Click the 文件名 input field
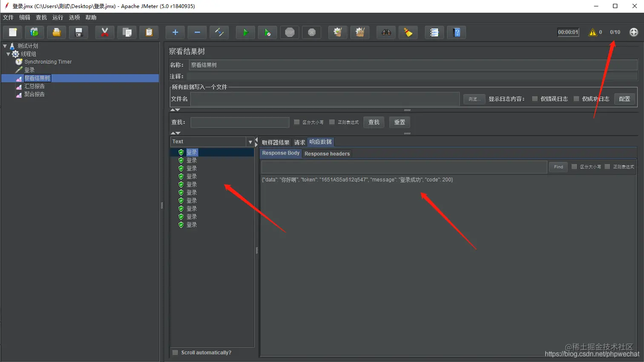The image size is (644, 362). pos(325,99)
